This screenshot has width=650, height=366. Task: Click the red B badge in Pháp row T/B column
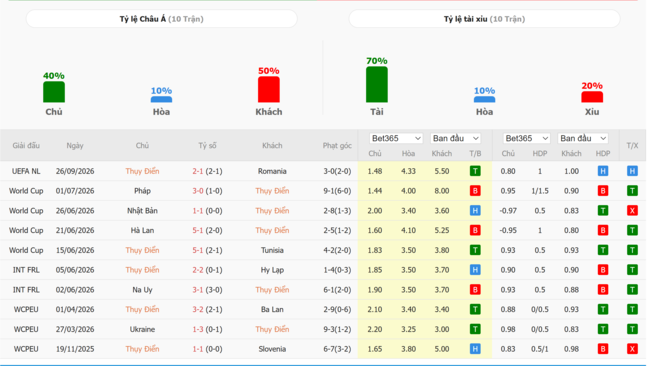pyautogui.click(x=475, y=191)
